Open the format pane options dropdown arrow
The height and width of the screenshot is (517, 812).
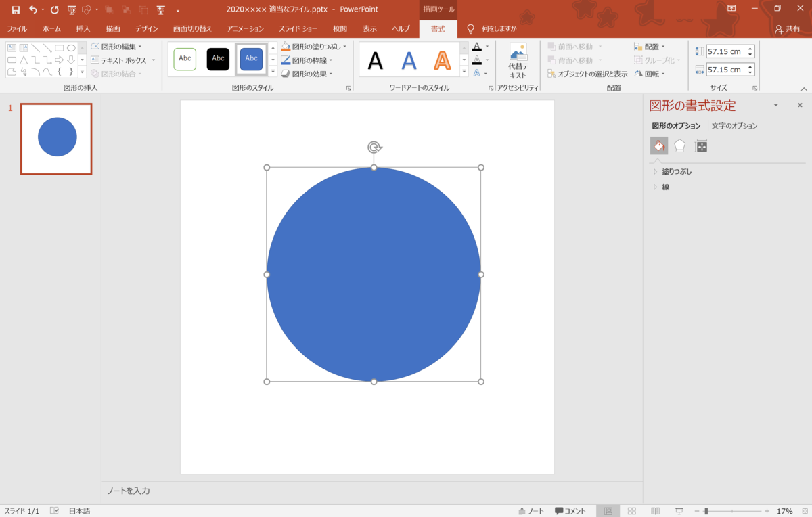[776, 106]
